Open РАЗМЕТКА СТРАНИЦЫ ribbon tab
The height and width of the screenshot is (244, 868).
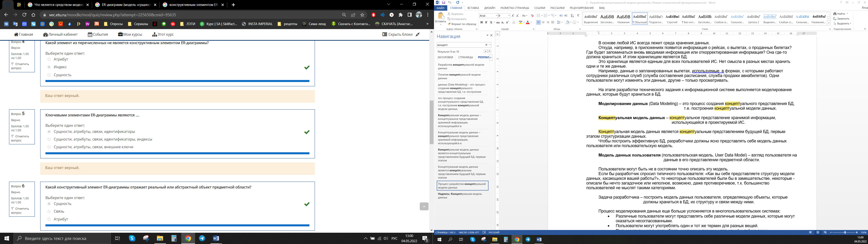[515, 8]
